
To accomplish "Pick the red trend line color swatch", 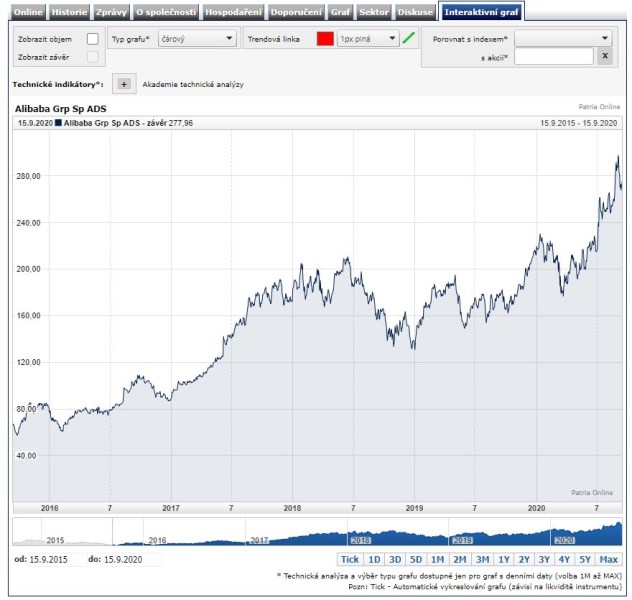I will (x=324, y=39).
